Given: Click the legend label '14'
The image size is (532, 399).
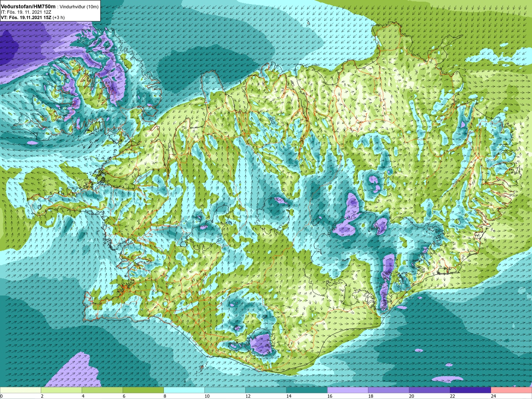Looking at the screenshot, I should [289, 396].
